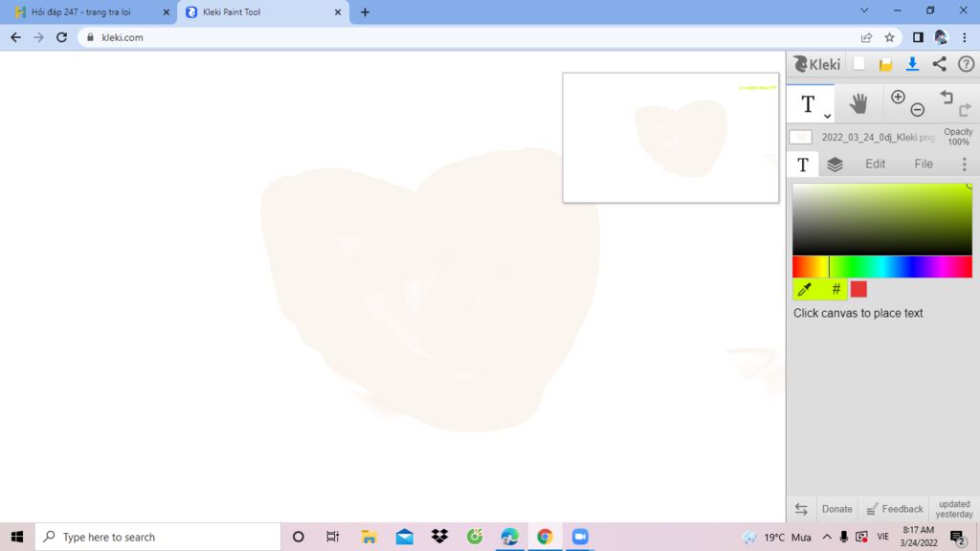The width and height of the screenshot is (980, 551).
Task: Close the Kleki Paint Tool tab
Action: (x=338, y=11)
